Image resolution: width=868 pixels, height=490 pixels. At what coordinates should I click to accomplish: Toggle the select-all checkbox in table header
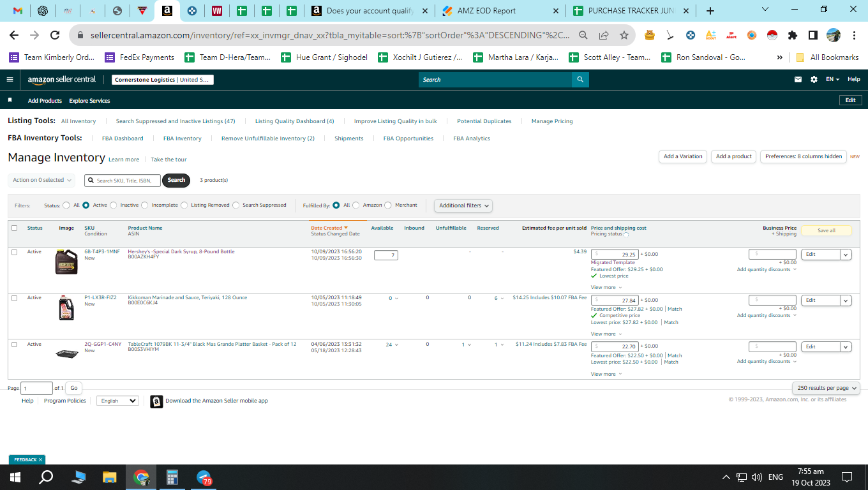[14, 228]
